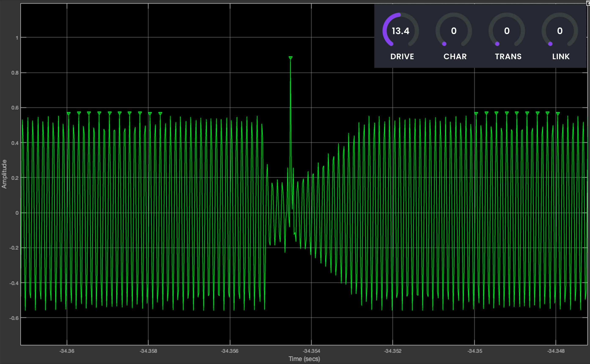Click the undock plot icon in top-right corner
Viewport: 590px width, 364px height.
(x=588, y=3)
